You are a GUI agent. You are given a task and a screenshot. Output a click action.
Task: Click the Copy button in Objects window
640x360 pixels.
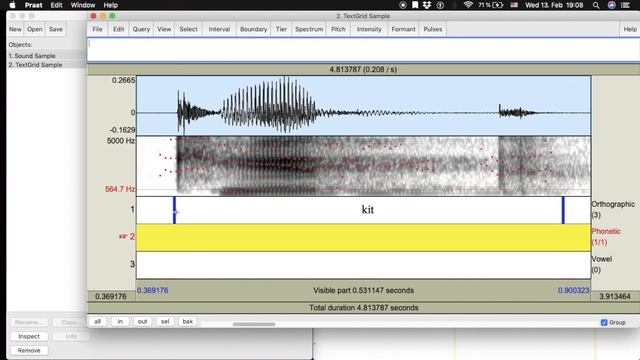click(69, 322)
